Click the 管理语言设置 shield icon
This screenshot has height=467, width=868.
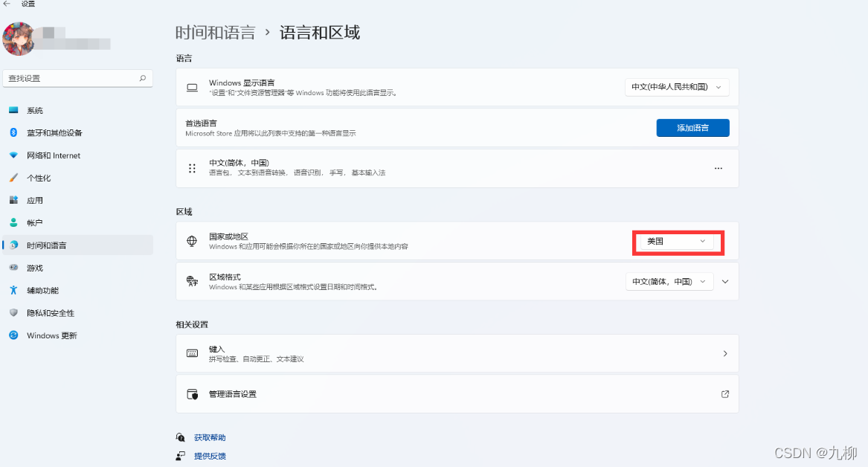tap(192, 394)
